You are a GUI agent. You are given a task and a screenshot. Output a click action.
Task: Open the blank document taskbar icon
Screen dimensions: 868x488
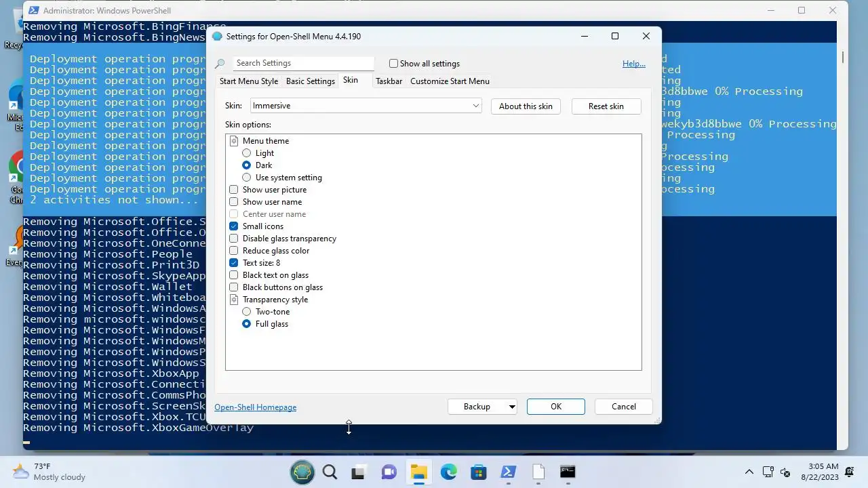point(538,472)
